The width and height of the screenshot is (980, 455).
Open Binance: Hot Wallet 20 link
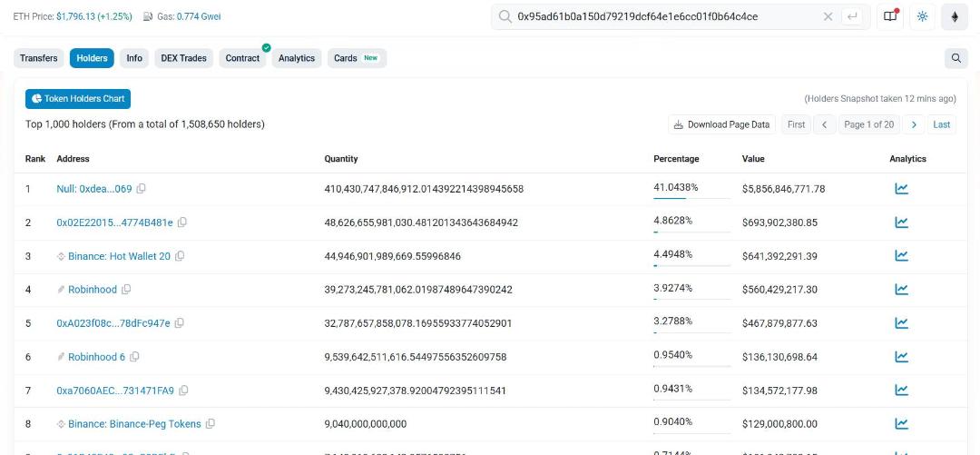[120, 256]
